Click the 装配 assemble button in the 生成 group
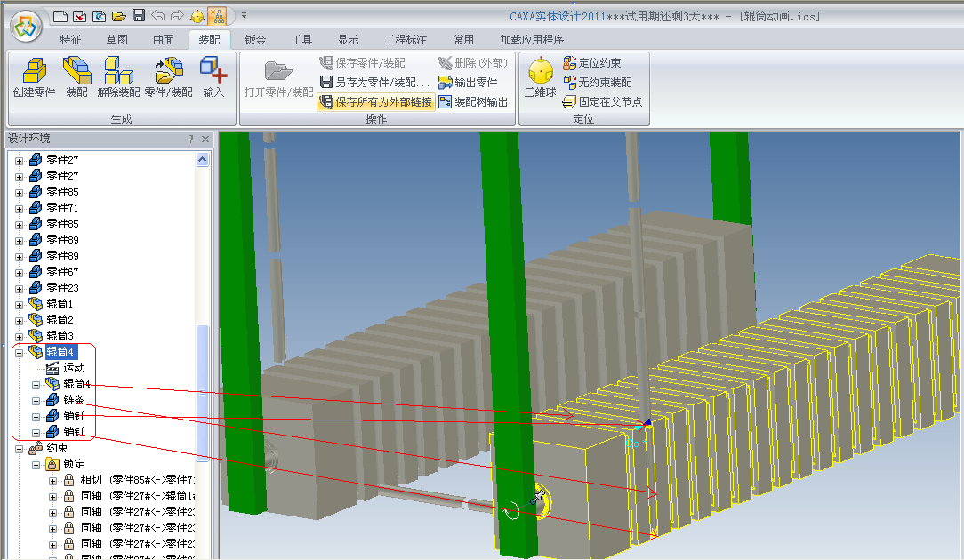This screenshot has height=560, width=964. point(76,76)
